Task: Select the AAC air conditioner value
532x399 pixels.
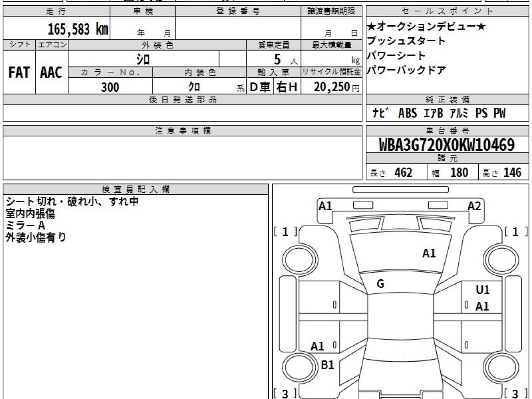Action: [51, 73]
